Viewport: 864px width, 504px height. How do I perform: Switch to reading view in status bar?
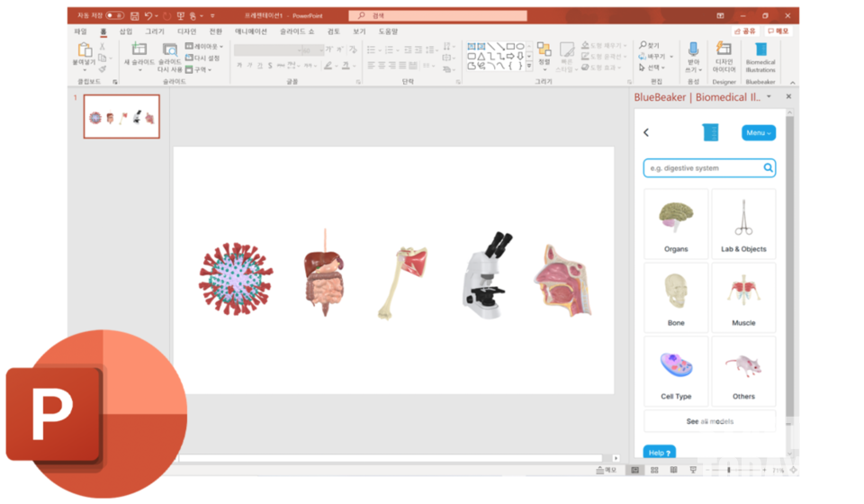[x=674, y=470]
